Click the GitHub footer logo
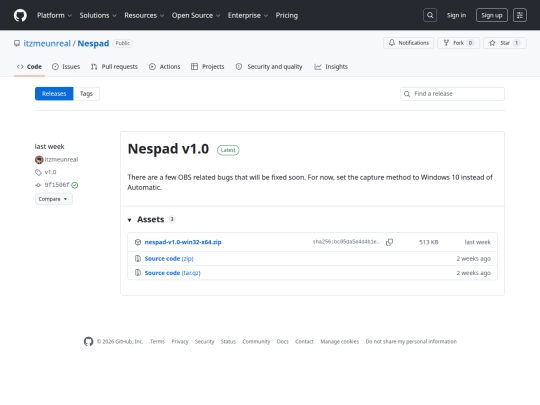540x405 pixels. click(89, 341)
